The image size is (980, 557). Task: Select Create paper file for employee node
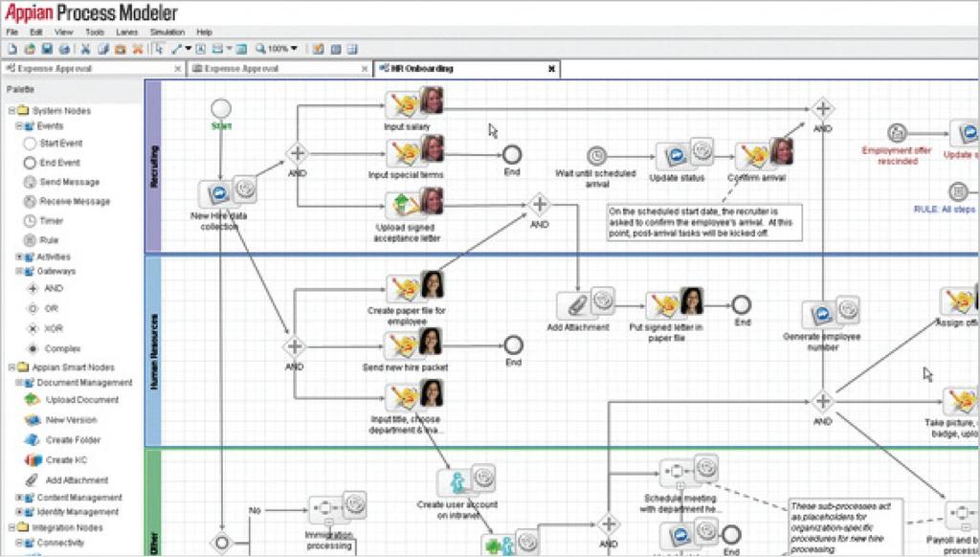415,286
